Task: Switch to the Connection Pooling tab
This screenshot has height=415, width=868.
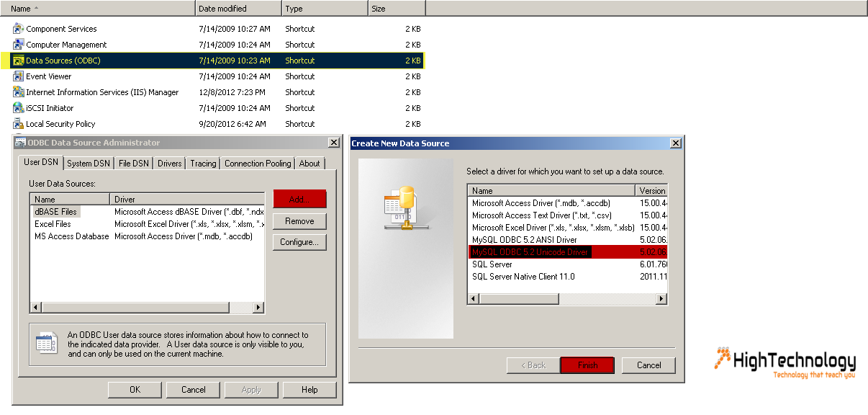Action: (258, 164)
